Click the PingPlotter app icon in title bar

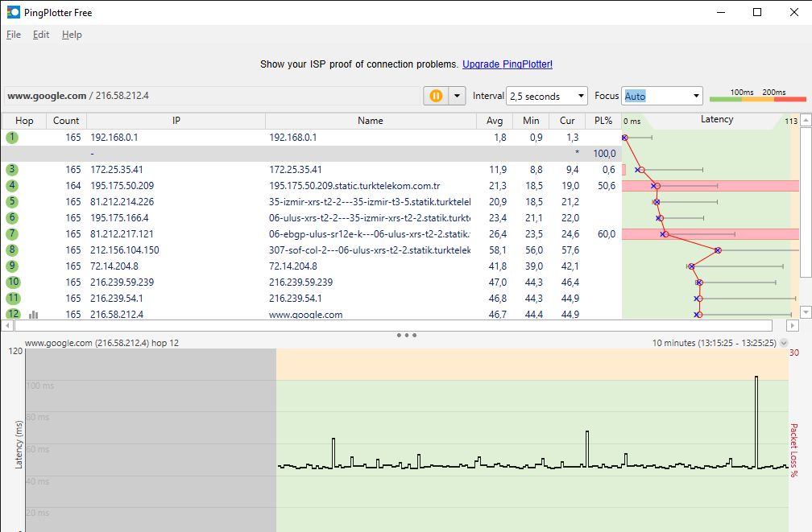(x=14, y=12)
